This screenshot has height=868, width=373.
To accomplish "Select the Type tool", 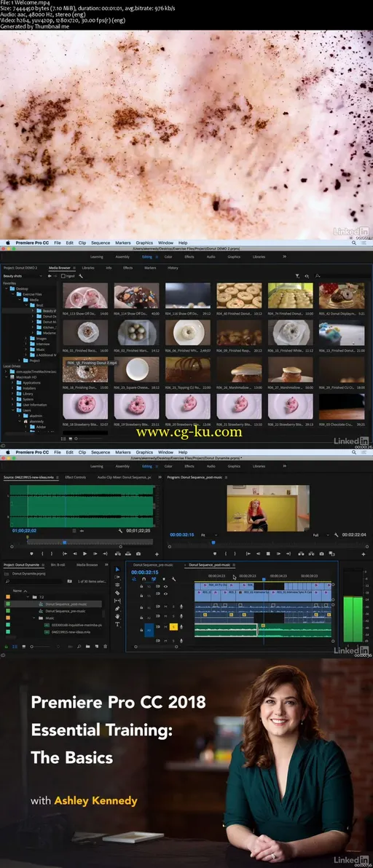I will pos(117,625).
